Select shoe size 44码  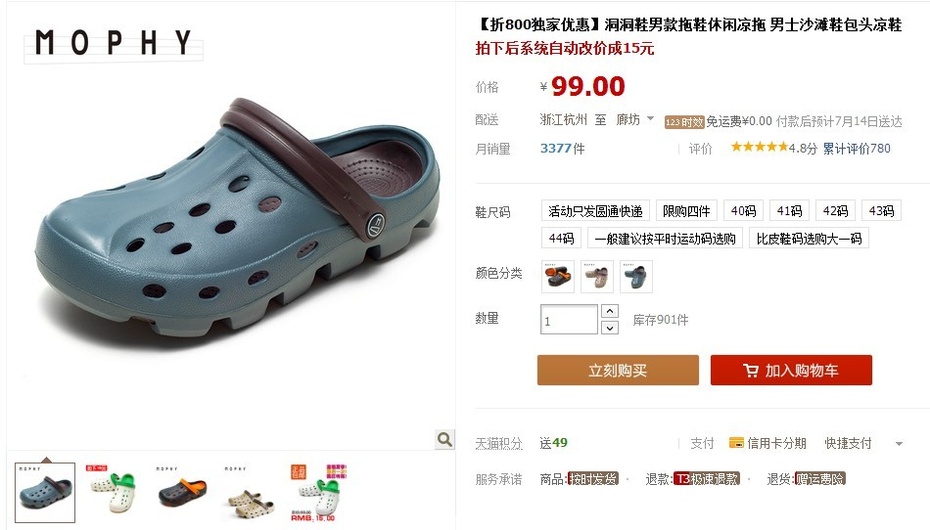pos(561,238)
